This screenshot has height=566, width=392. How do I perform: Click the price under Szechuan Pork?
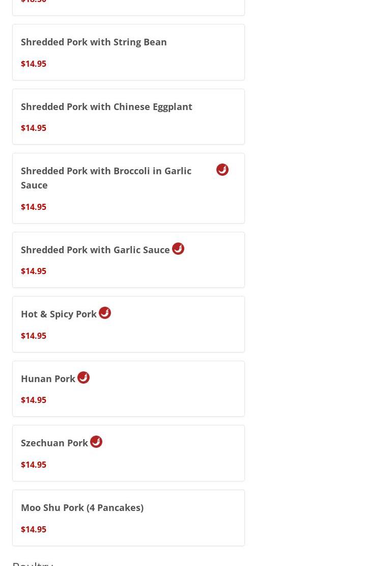coord(34,465)
